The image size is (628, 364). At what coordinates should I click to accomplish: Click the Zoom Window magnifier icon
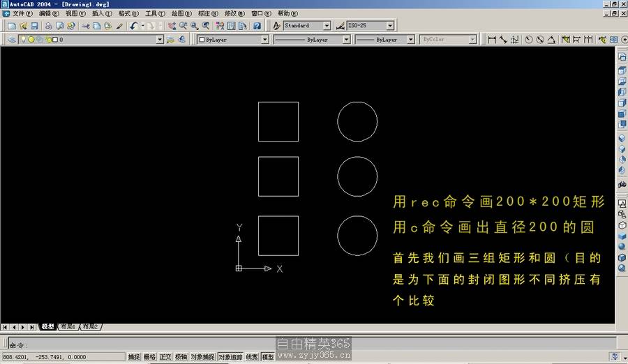pyautogui.click(x=194, y=26)
